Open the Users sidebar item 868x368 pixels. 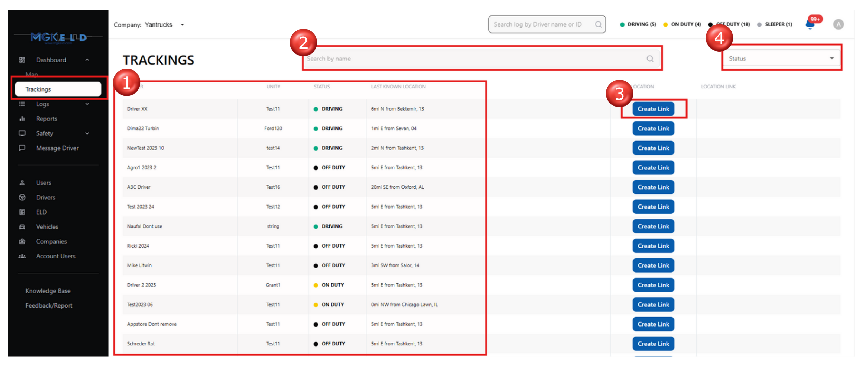43,183
